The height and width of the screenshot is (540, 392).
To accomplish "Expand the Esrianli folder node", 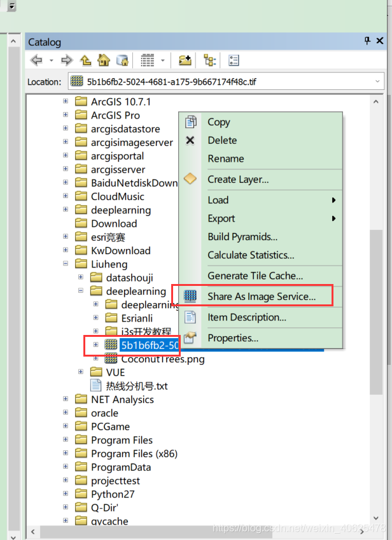I will click(x=95, y=318).
